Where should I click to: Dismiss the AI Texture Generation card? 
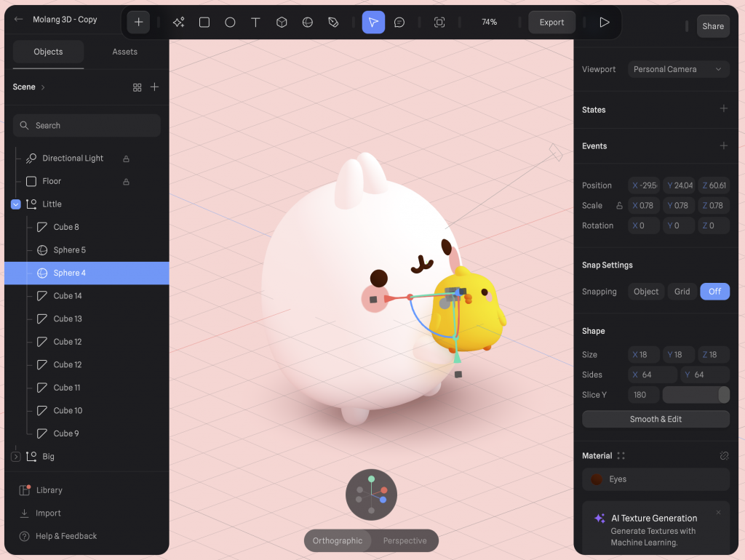click(718, 513)
